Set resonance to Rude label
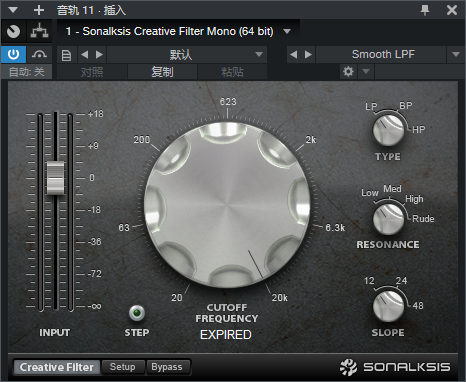Viewport: 466px width, 382px height. (x=423, y=219)
